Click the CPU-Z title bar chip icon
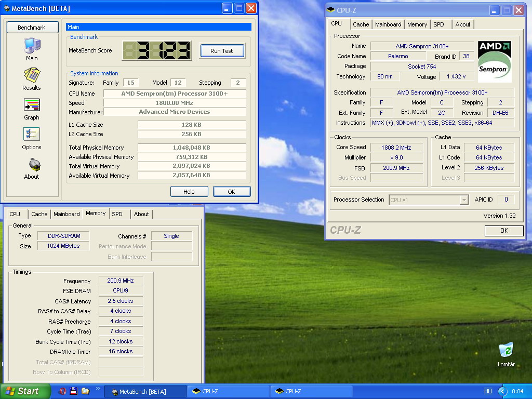This screenshot has width=532, height=399. [331, 10]
